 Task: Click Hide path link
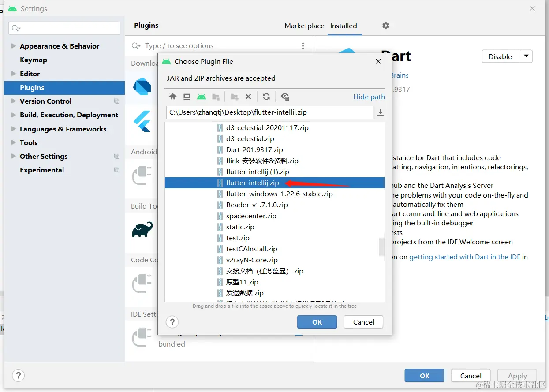[369, 97]
